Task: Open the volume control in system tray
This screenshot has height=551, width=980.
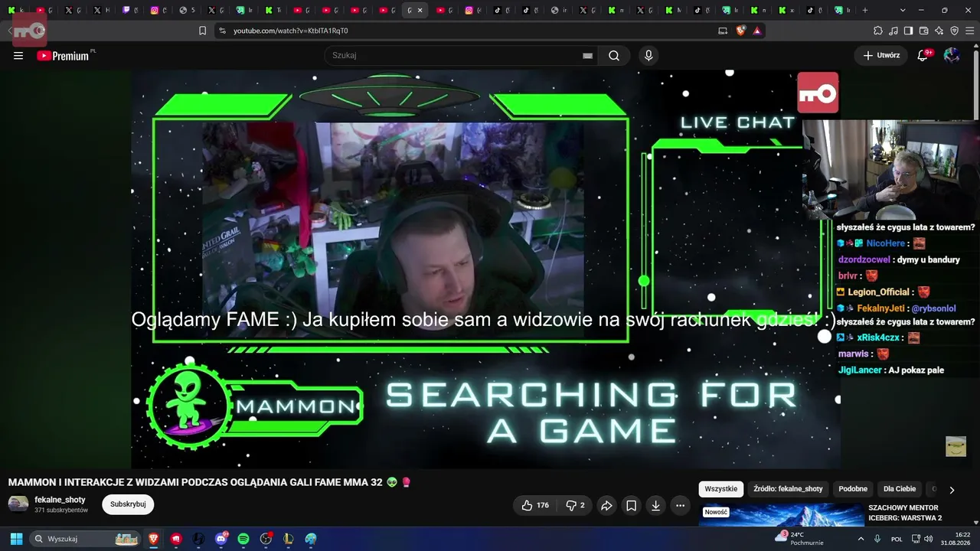Action: click(928, 539)
